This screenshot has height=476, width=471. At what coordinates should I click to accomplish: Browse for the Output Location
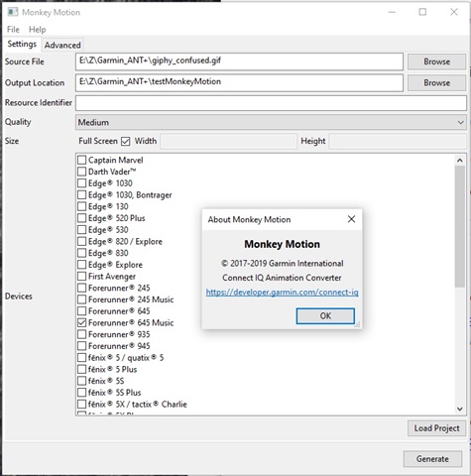(436, 82)
